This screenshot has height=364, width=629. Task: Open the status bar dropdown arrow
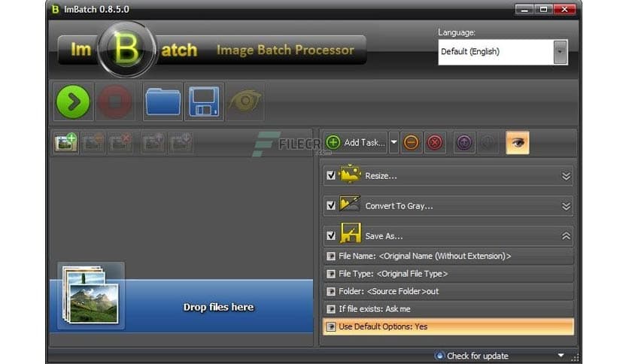point(561,356)
